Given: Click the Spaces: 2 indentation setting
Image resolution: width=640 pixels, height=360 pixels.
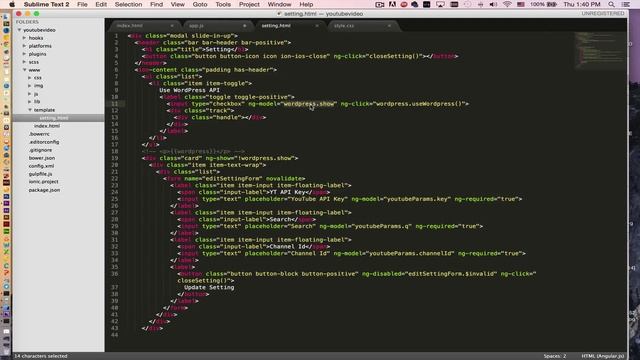Looking at the screenshot, I should (554, 356).
